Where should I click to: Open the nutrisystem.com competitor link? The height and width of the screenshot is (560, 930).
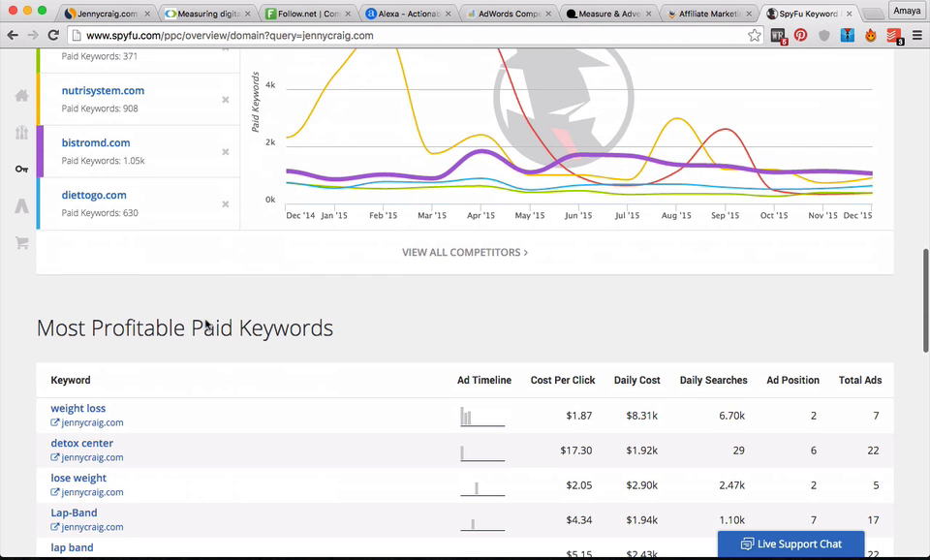[x=103, y=91]
